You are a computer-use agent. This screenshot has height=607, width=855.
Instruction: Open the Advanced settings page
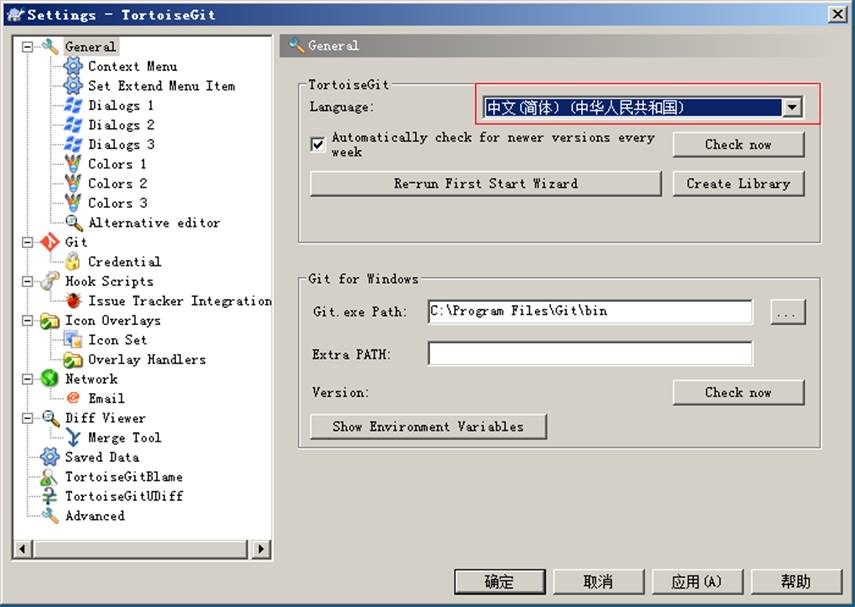95,516
